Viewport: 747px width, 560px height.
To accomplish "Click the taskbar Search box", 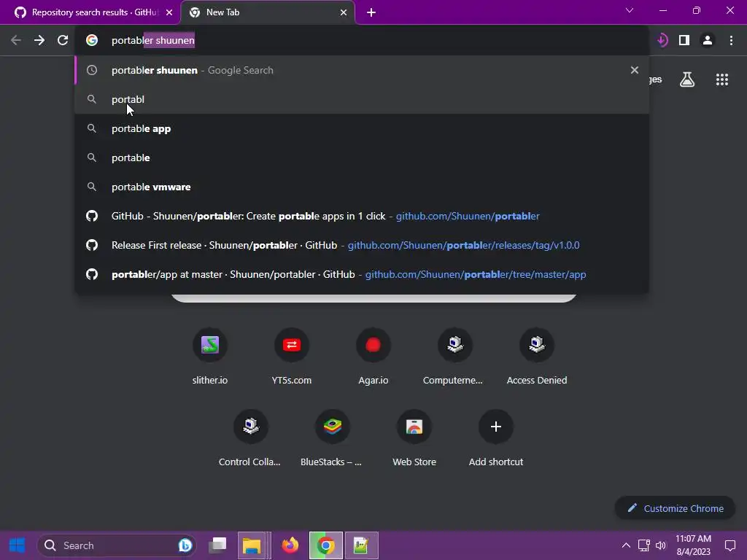I will (x=116, y=545).
